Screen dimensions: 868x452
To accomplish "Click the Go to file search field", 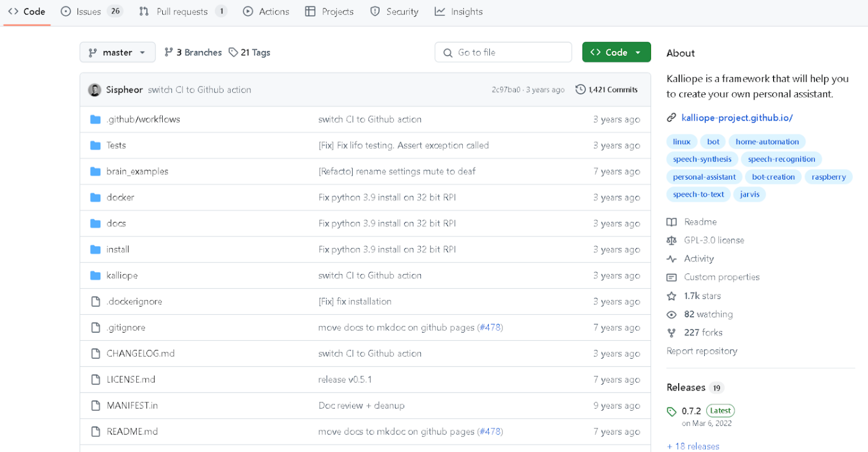I will click(503, 52).
